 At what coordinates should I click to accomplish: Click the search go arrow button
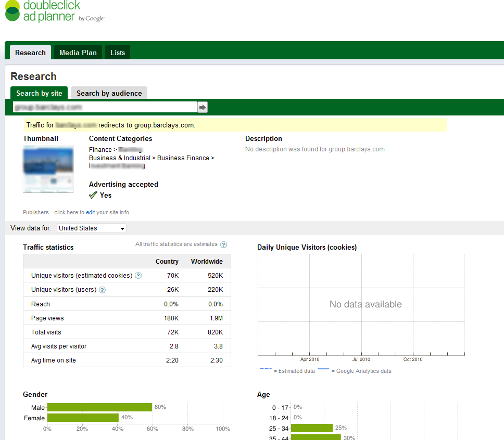click(x=203, y=107)
